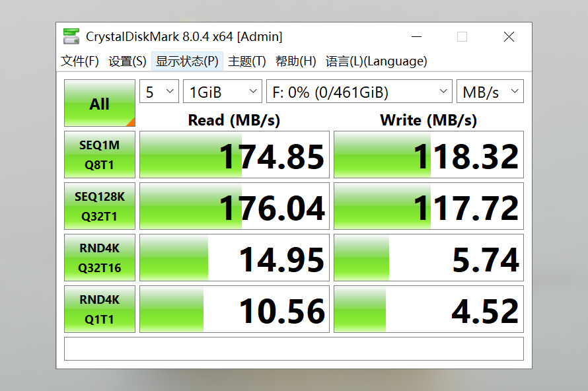This screenshot has width=588, height=391.
Task: Open the 显示状态(P) menu
Action: point(187,61)
